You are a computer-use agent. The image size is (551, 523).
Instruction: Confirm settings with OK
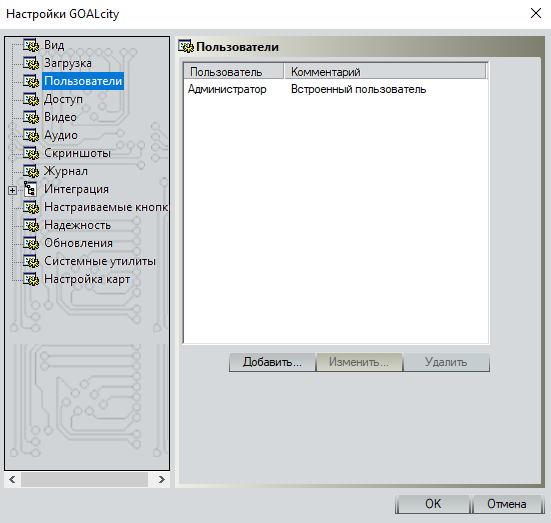click(x=433, y=504)
